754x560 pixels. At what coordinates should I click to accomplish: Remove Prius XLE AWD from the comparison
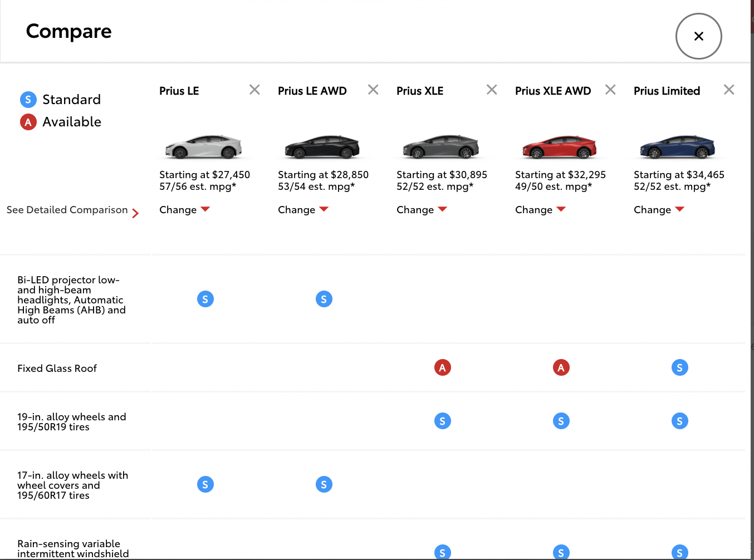click(x=610, y=90)
